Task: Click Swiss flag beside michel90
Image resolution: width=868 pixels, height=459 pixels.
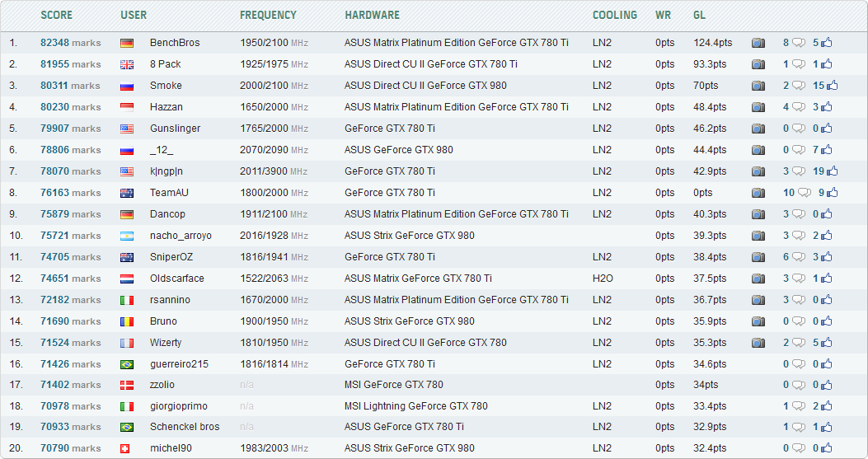Action: [125, 448]
